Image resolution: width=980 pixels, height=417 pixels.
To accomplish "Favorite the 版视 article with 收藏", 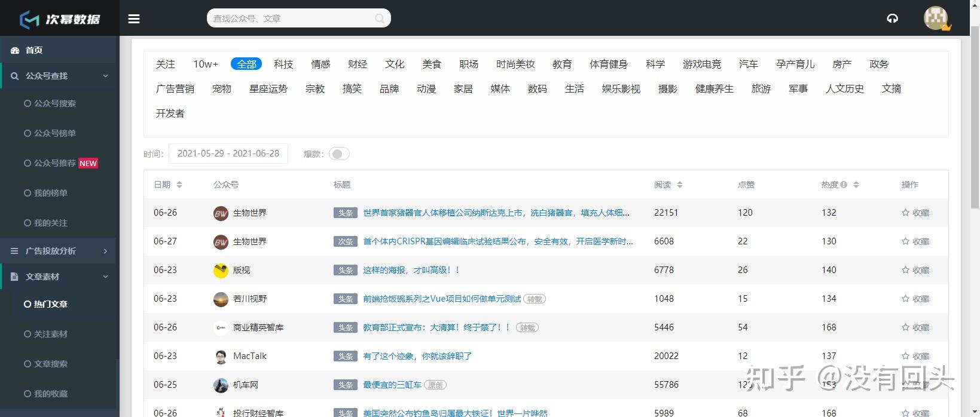I will click(915, 270).
